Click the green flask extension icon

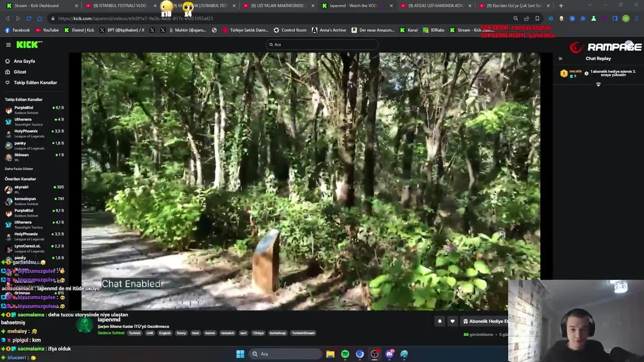coord(594,19)
